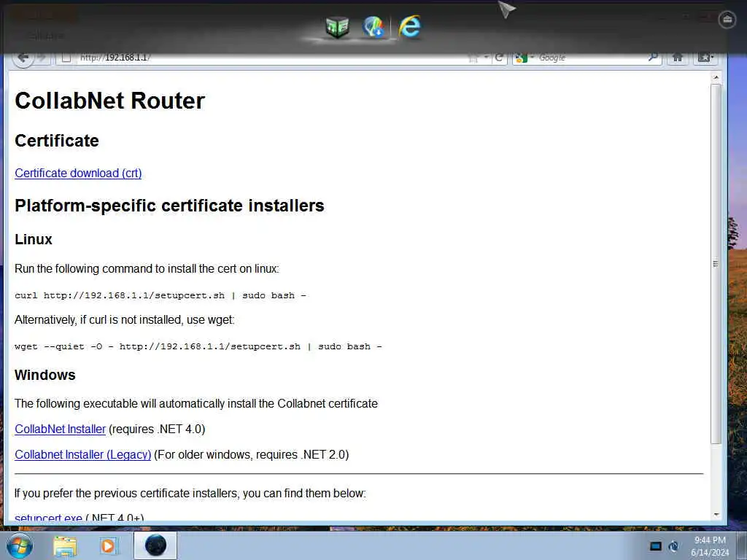Click the vertical scrollbar thumb
The width and height of the screenshot is (747, 560).
[x=716, y=264]
